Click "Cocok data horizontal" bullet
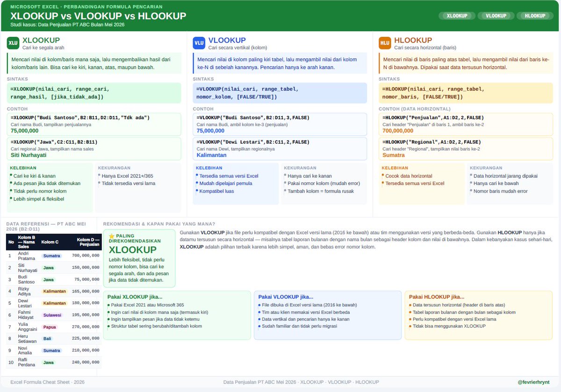 (x=409, y=176)
